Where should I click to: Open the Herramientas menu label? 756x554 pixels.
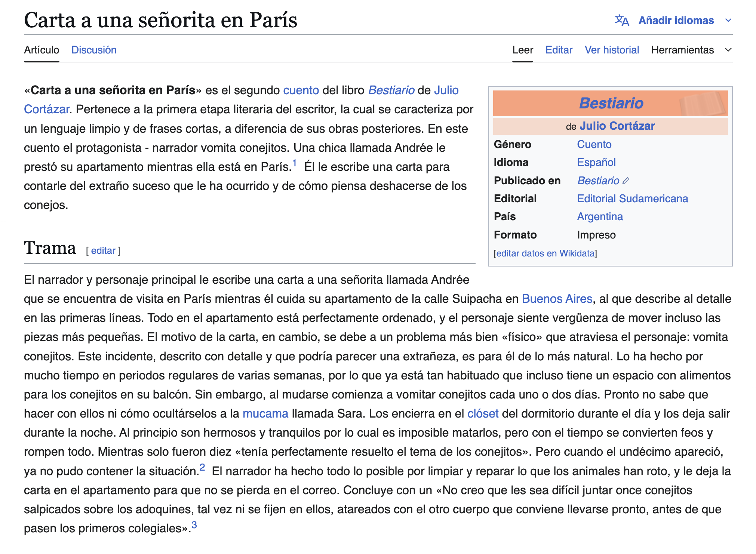click(682, 50)
